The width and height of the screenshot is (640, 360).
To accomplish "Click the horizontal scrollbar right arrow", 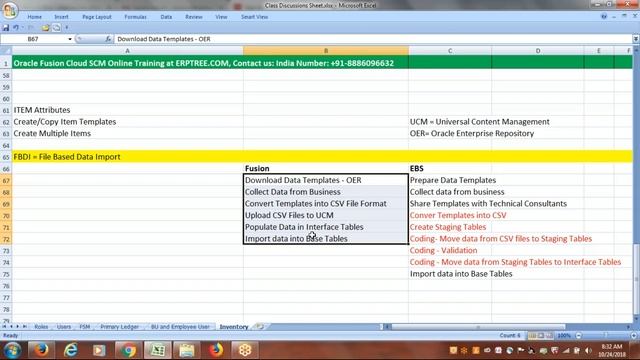I will 628,327.
